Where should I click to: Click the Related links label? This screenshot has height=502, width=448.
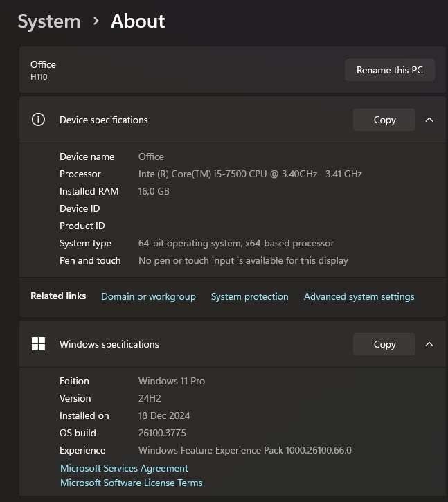click(x=58, y=296)
